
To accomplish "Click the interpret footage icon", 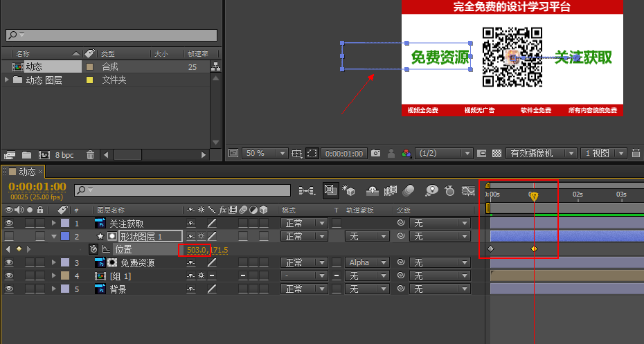I will click(x=10, y=155).
